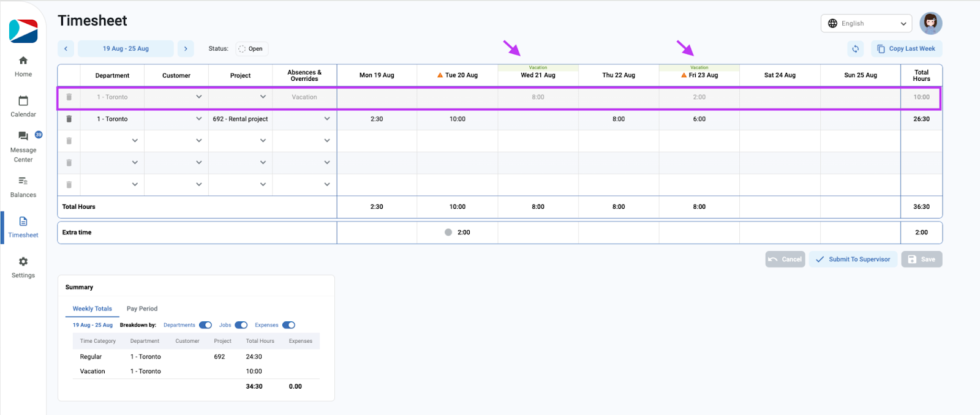Click the Sun 25 Aug column header

coord(861,75)
